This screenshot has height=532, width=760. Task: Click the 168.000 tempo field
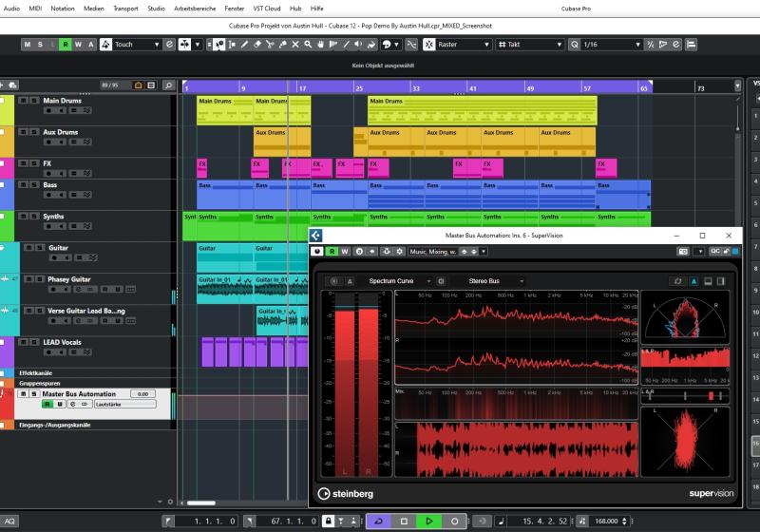608,521
